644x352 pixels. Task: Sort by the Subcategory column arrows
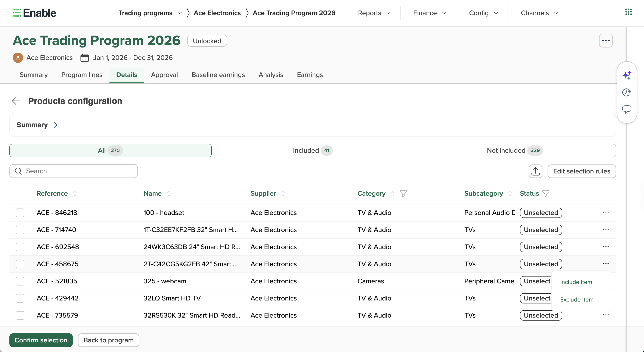(x=510, y=194)
